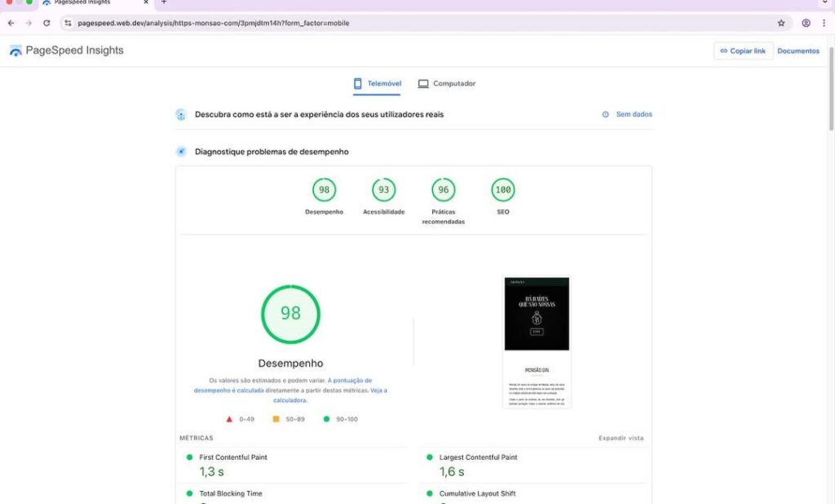Open the Chrome profile avatar icon
Screen dimensions: 835x504
tap(806, 23)
